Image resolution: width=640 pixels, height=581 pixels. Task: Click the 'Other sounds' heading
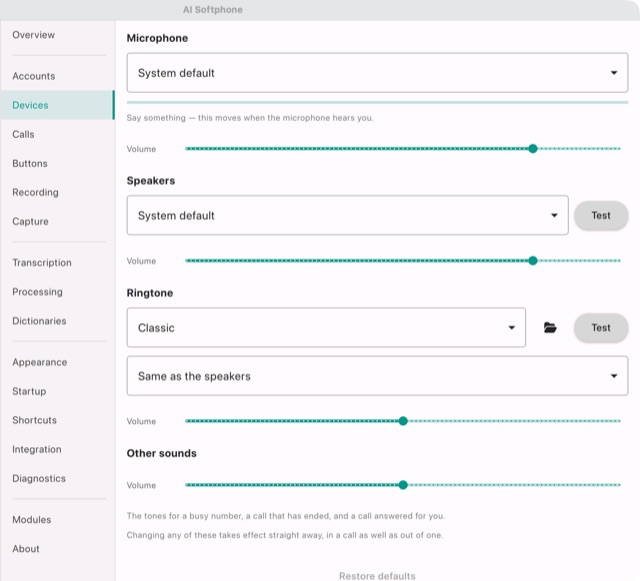point(161,453)
